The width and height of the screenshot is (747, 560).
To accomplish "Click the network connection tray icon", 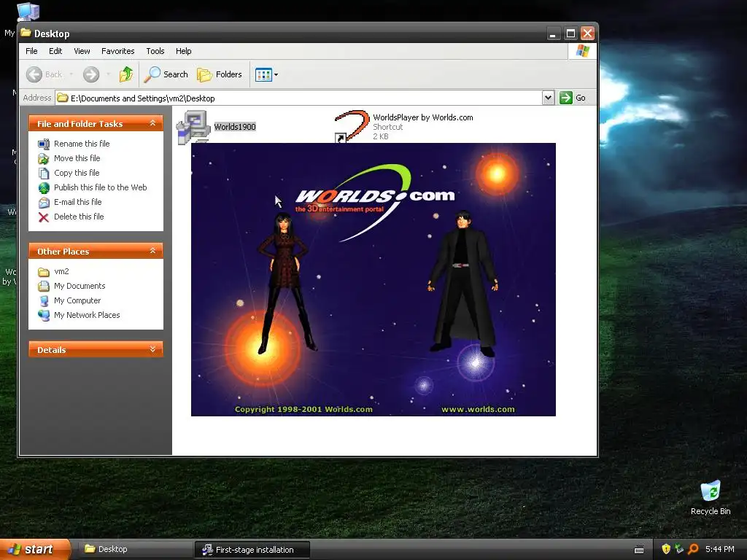I will pyautogui.click(x=679, y=549).
